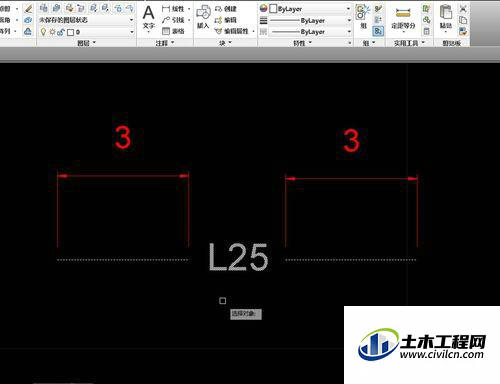Click the Ungroup icon
500x384 pixels.
[x=378, y=9]
